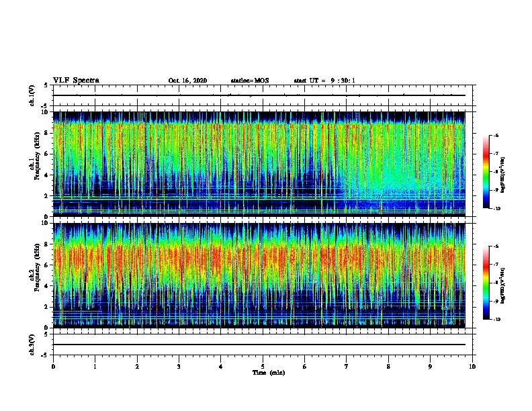532x411 pixels.
Task: Click the "2" frequency tick of ch.2 plot
Action: coord(47,307)
